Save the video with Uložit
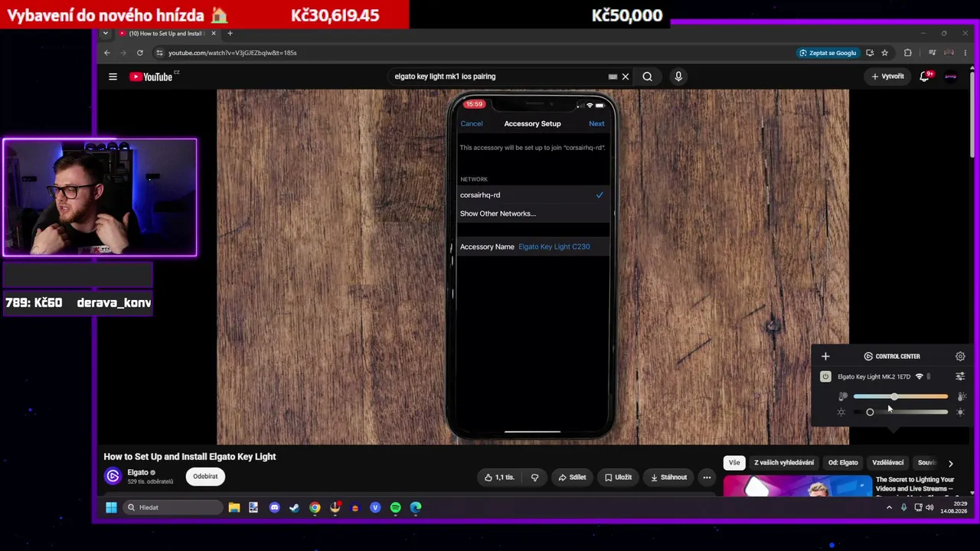The width and height of the screenshot is (980, 551). pos(619,478)
